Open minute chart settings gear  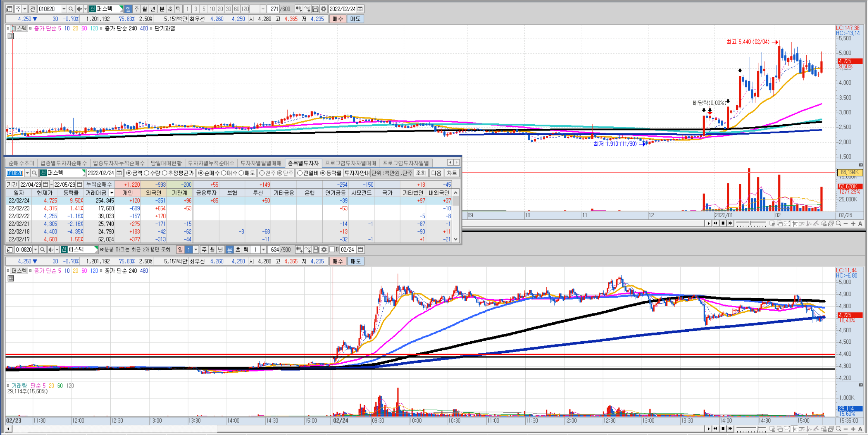pyautogui.click(x=324, y=250)
